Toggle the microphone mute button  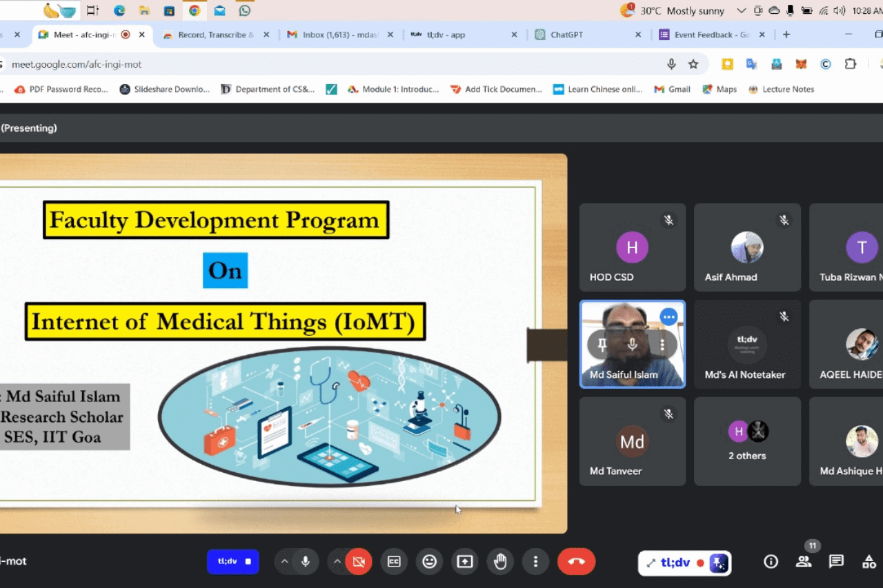point(305,562)
